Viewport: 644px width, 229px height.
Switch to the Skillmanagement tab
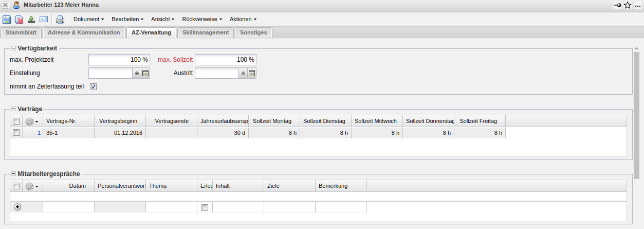205,32
